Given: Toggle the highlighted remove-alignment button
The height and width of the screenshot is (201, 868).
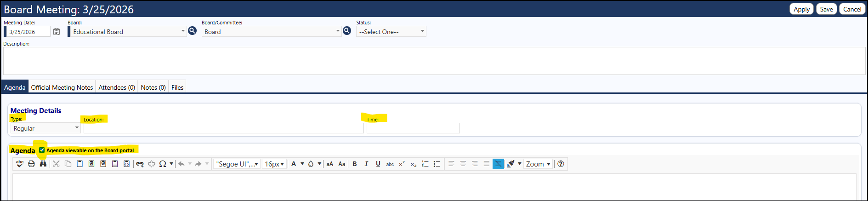Looking at the screenshot, I should click(498, 164).
